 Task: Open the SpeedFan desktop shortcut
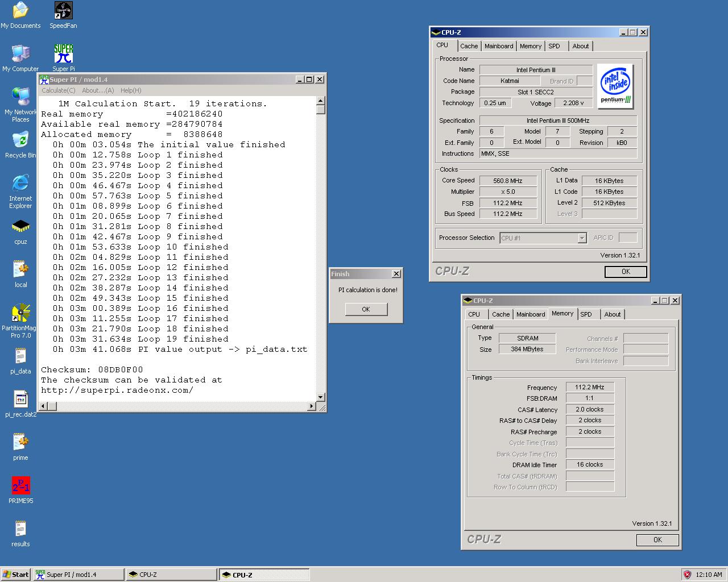[x=63, y=15]
